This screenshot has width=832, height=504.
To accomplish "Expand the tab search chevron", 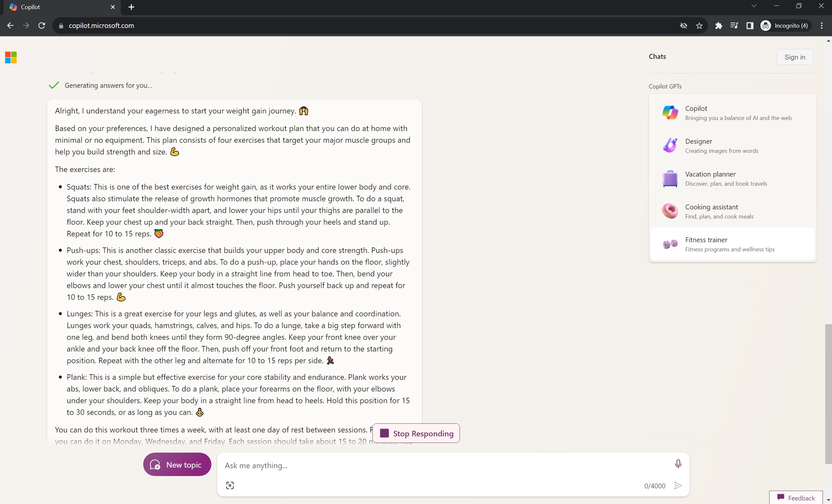I will [x=754, y=6].
